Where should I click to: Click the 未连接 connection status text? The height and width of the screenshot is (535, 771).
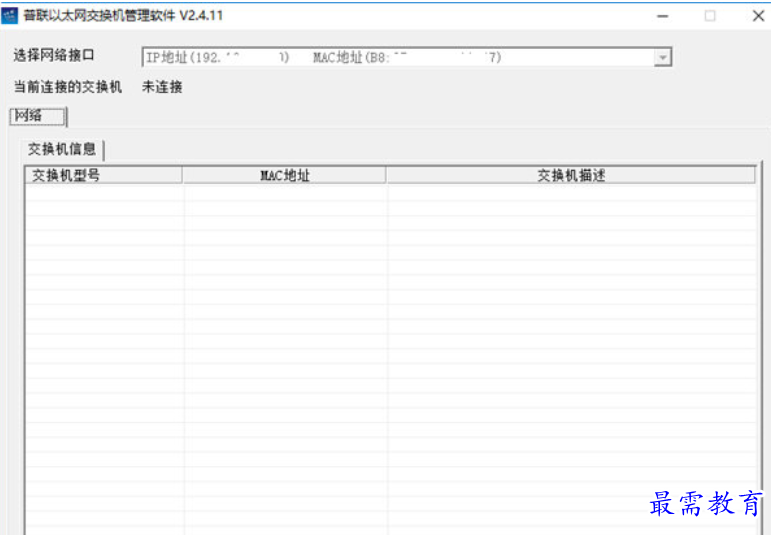pyautogui.click(x=162, y=87)
